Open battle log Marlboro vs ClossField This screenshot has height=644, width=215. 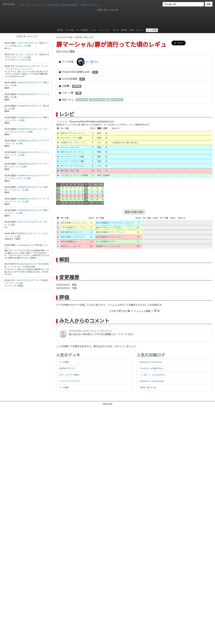150,362
